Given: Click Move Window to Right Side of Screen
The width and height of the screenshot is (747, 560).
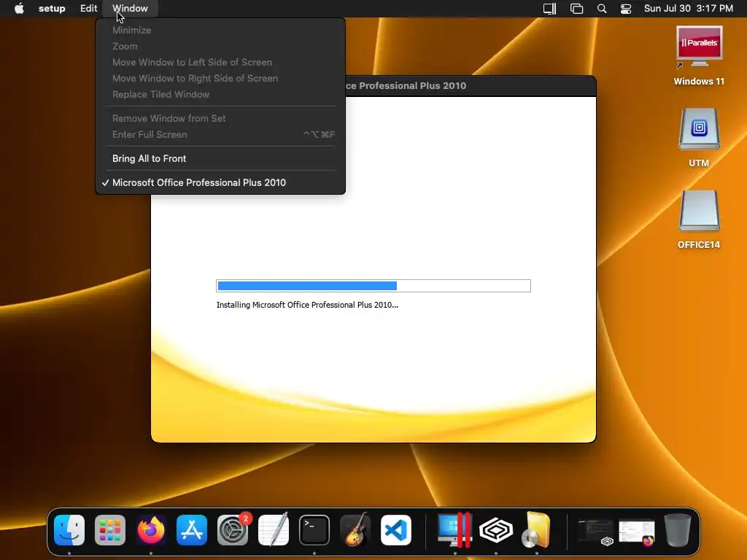Looking at the screenshot, I should click(x=220, y=78).
